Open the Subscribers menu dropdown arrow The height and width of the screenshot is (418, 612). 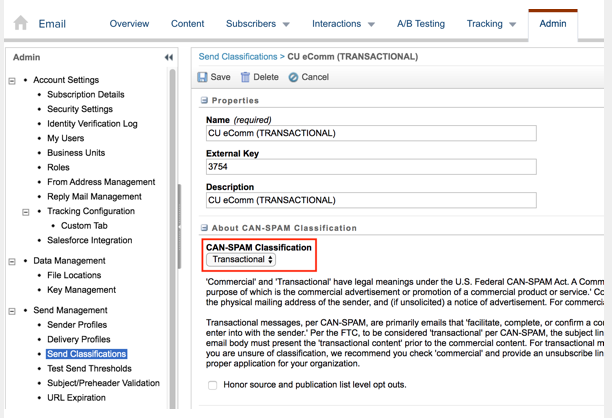(286, 25)
